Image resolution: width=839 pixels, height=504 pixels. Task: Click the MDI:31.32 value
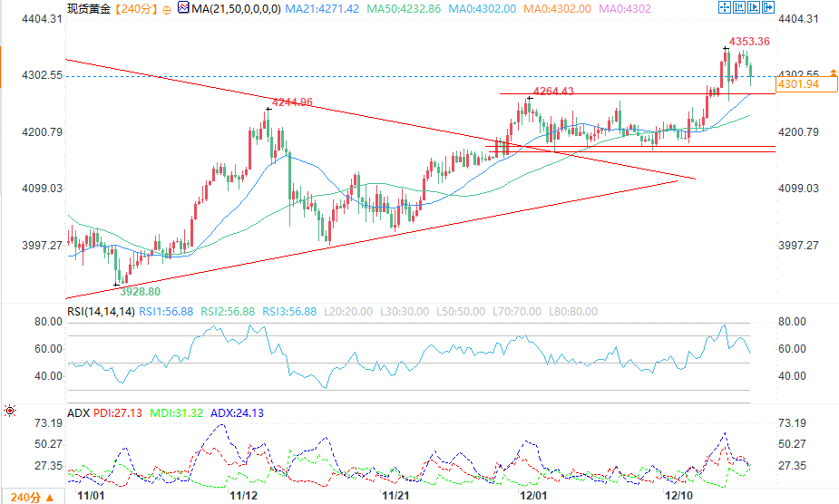pyautogui.click(x=177, y=413)
